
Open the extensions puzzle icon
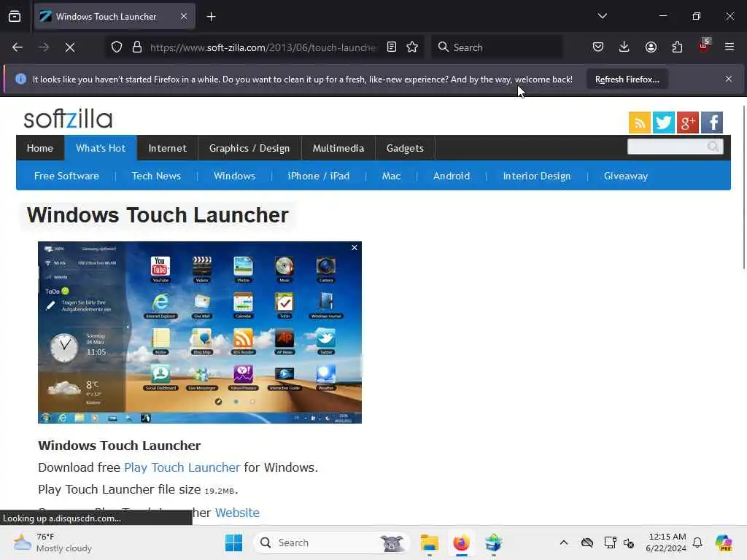point(677,47)
